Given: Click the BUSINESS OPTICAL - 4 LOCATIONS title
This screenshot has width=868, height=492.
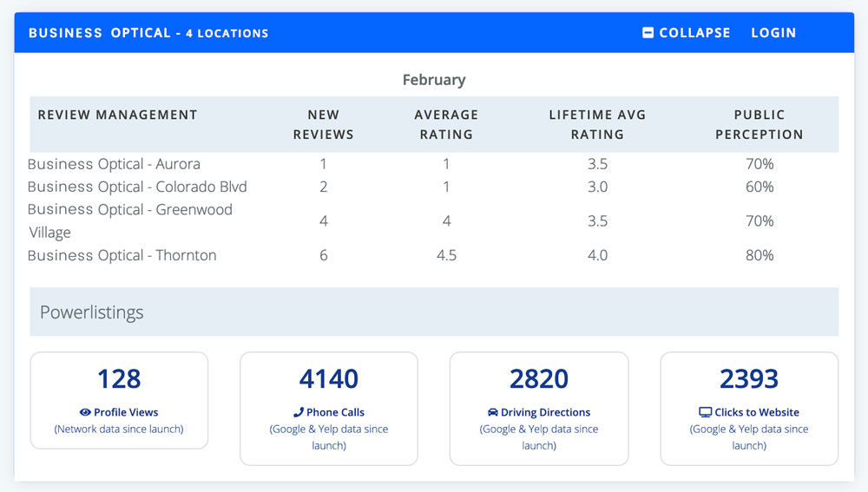Looking at the screenshot, I should coord(148,33).
